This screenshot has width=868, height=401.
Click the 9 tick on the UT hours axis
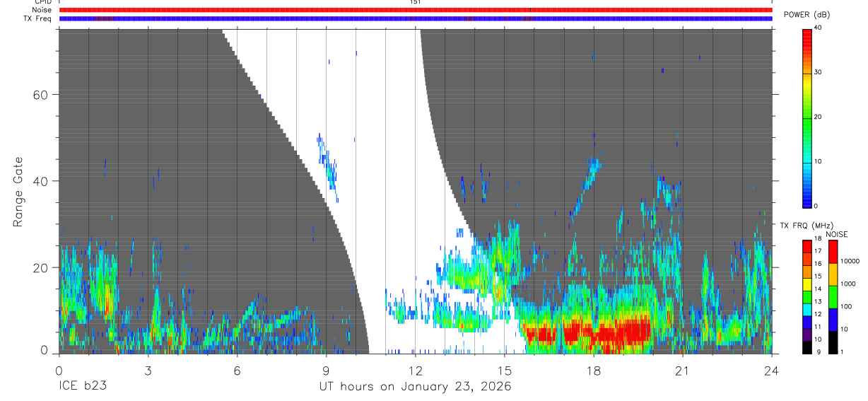326,369
